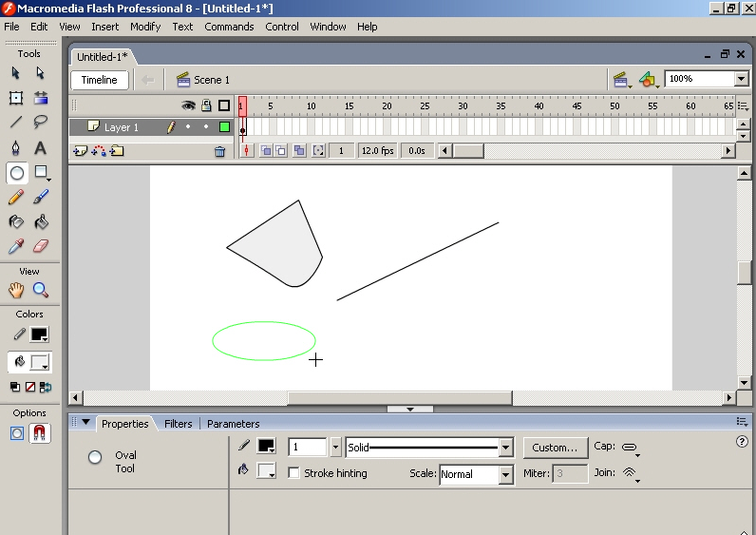Open the Commands menu
The height and width of the screenshot is (535, 756).
coord(229,27)
